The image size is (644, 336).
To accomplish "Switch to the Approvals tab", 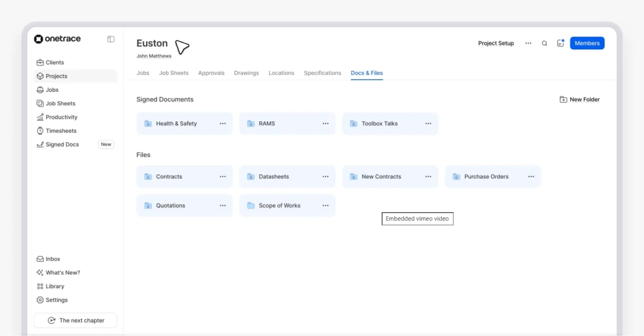I will [x=211, y=73].
